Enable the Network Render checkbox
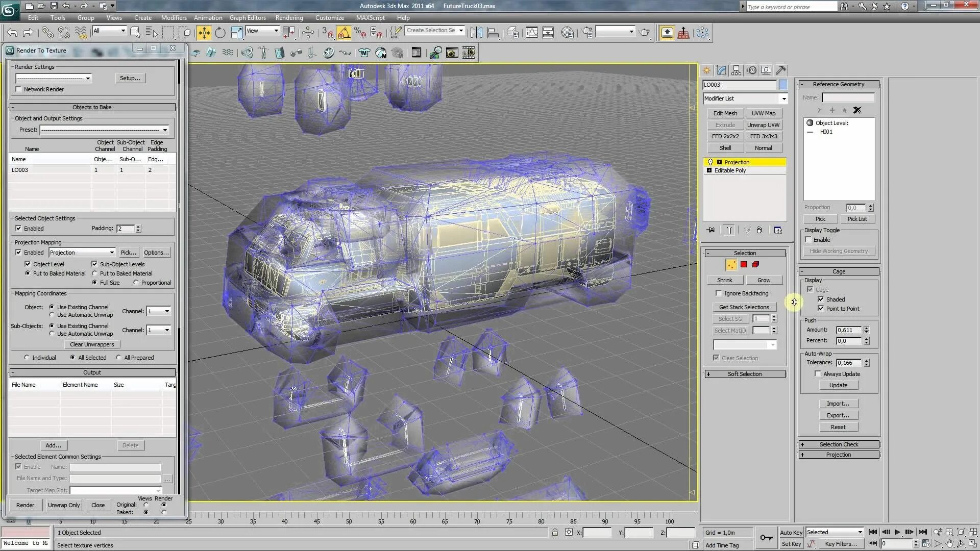This screenshot has width=980, height=551. click(19, 89)
